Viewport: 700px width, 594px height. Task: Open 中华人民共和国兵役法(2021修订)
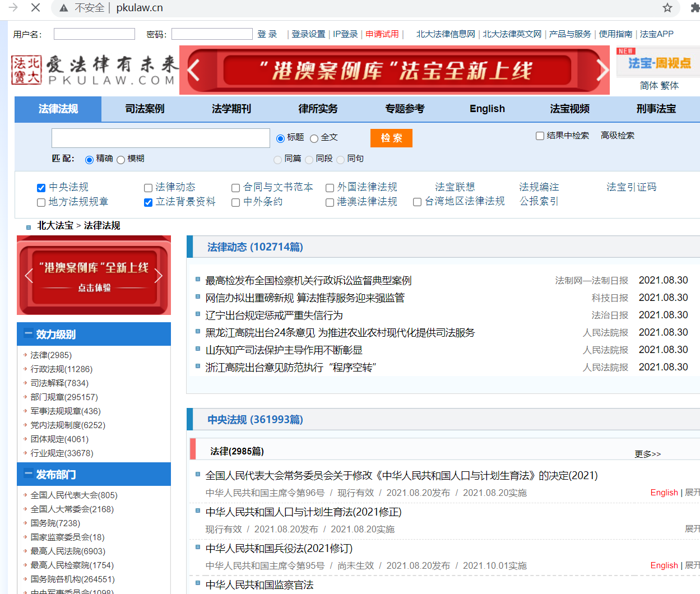point(279,549)
